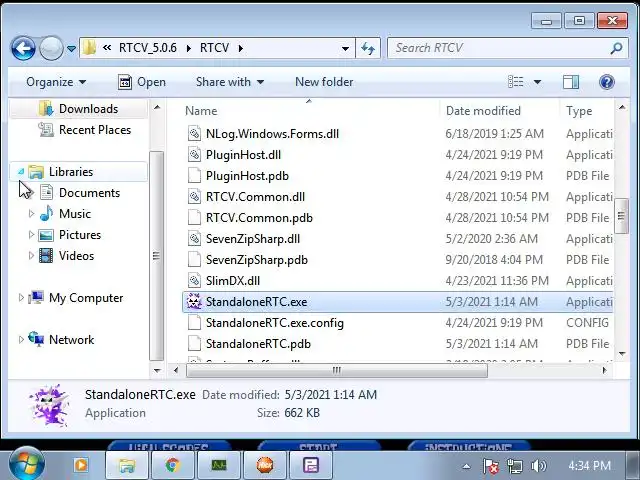Expand the arrow after RTCV_5.0.6 breadcrumb

[189, 48]
